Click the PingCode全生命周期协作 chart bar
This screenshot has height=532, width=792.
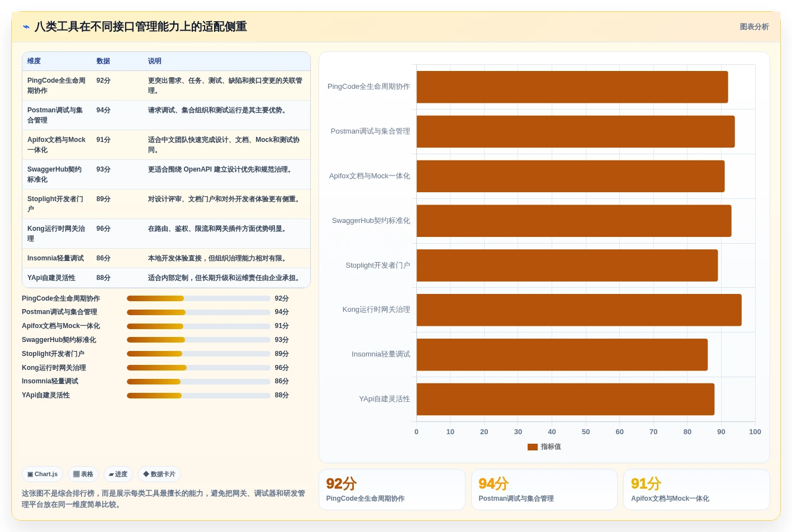tap(572, 87)
